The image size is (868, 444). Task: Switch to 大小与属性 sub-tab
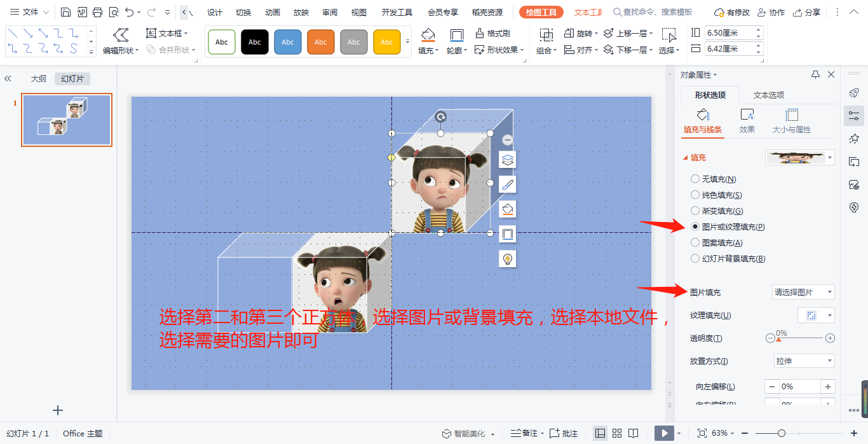tap(792, 121)
